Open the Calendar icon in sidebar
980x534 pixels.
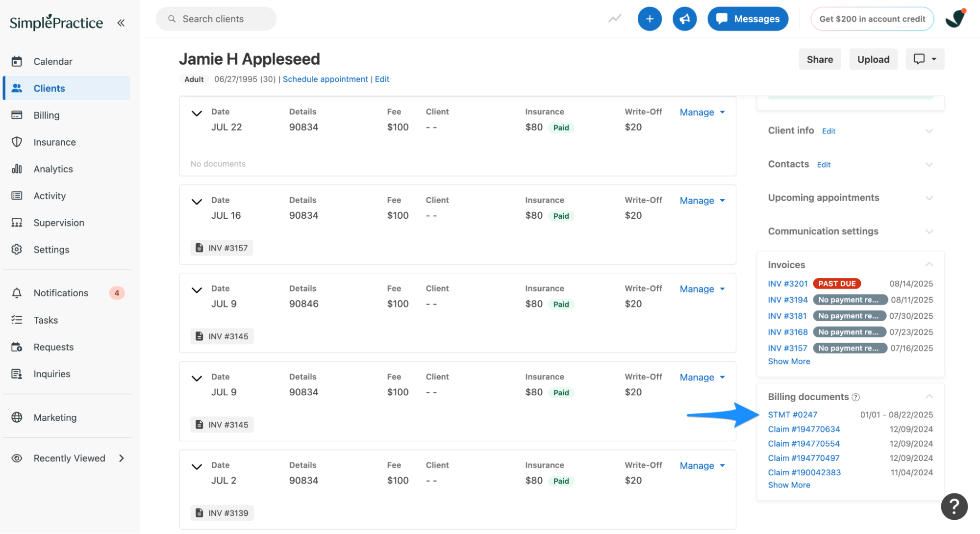pos(17,61)
